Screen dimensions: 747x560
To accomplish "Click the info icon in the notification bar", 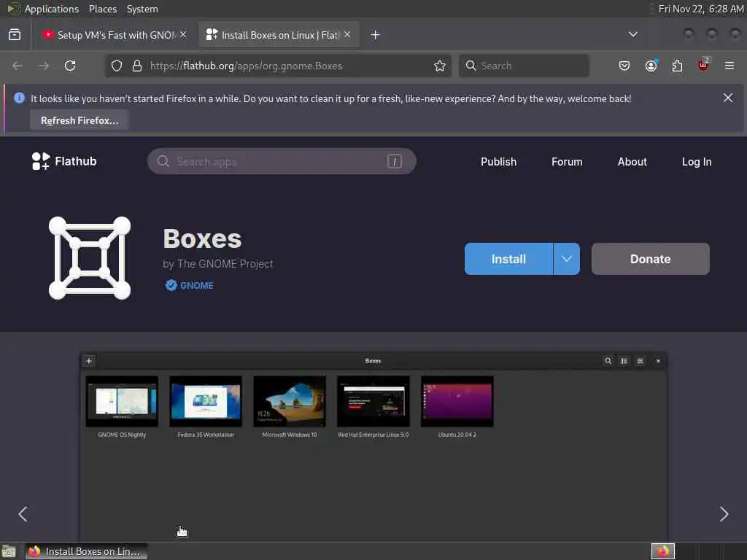I will pos(19,98).
